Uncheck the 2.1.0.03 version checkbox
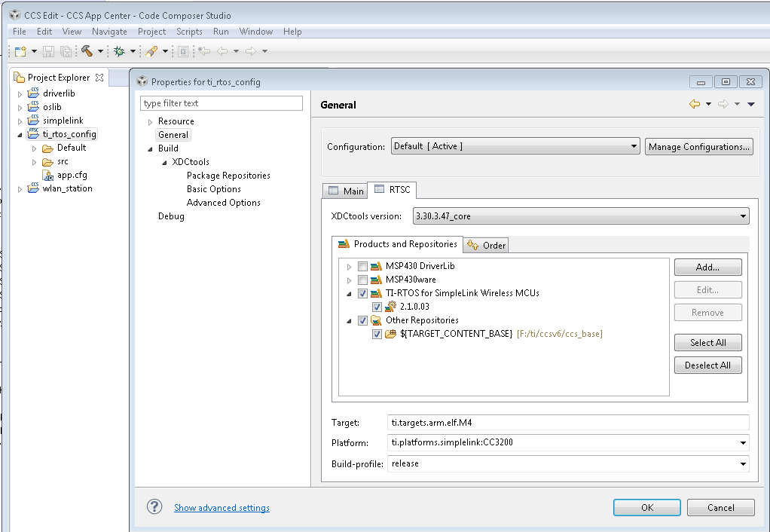 point(377,307)
